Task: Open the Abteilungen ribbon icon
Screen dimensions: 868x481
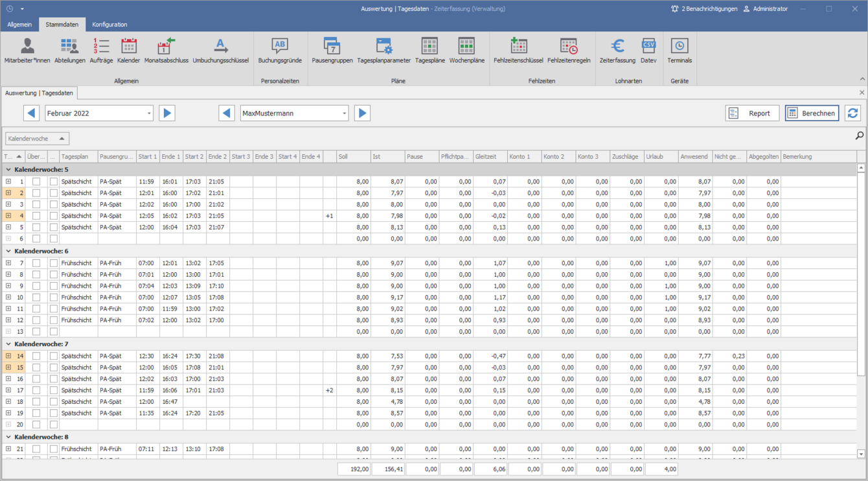Action: tap(70, 51)
